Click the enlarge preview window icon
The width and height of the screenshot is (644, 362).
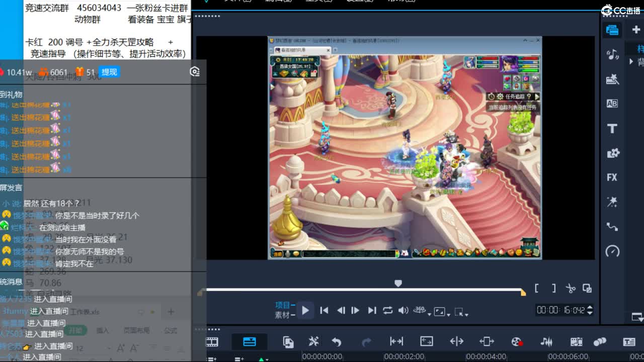(x=587, y=289)
